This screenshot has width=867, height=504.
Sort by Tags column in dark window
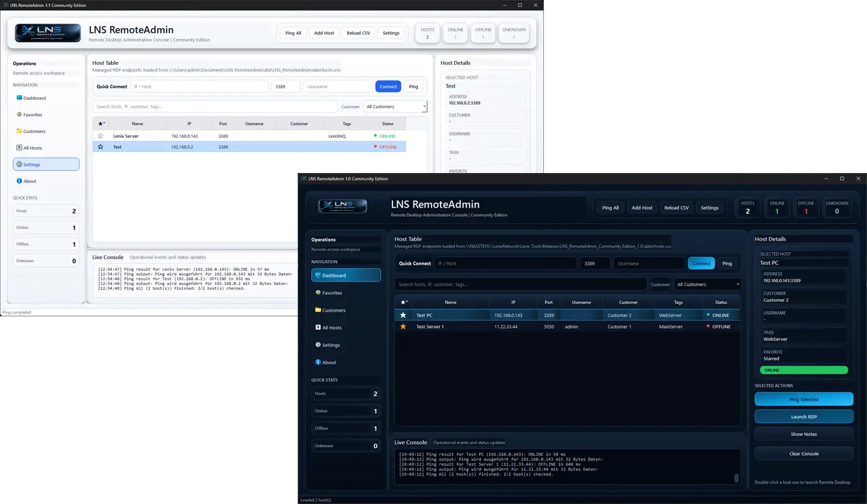click(678, 302)
